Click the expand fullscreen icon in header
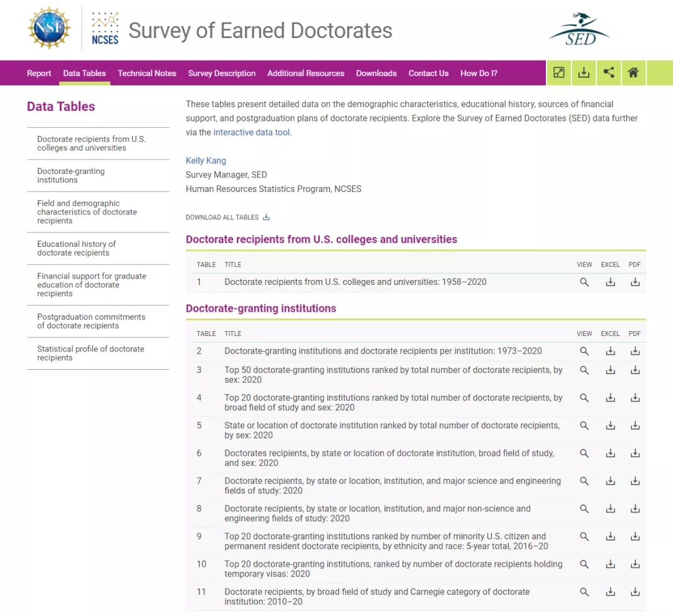673x616 pixels. pyautogui.click(x=559, y=73)
